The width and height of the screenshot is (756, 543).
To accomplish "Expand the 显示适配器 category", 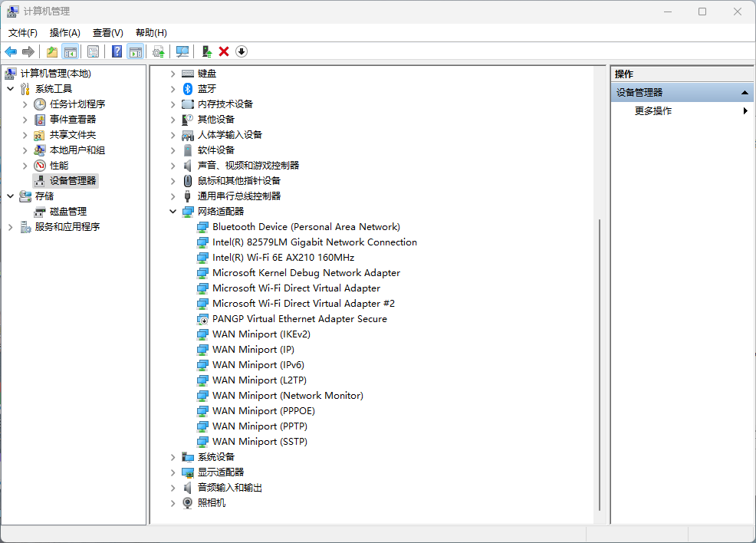I will [x=173, y=472].
